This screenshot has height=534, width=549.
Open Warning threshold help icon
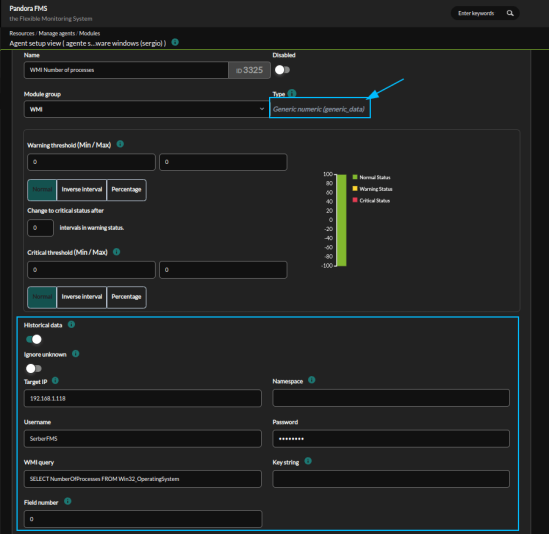120,144
